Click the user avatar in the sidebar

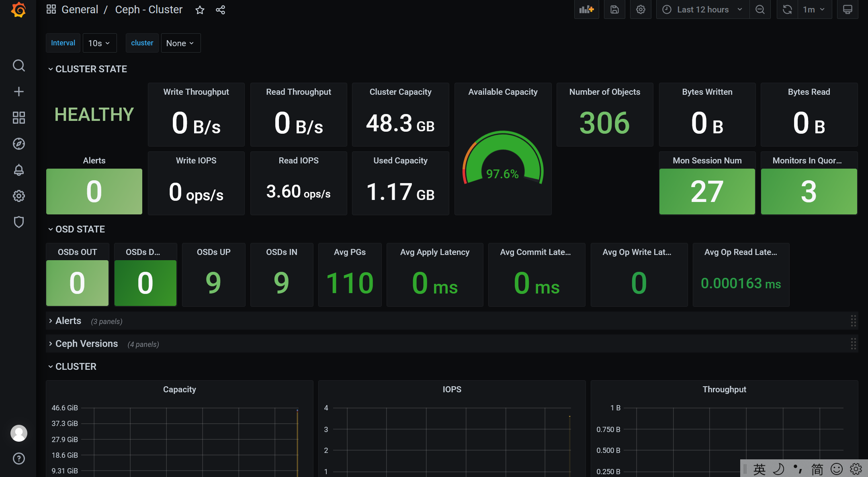click(18, 433)
